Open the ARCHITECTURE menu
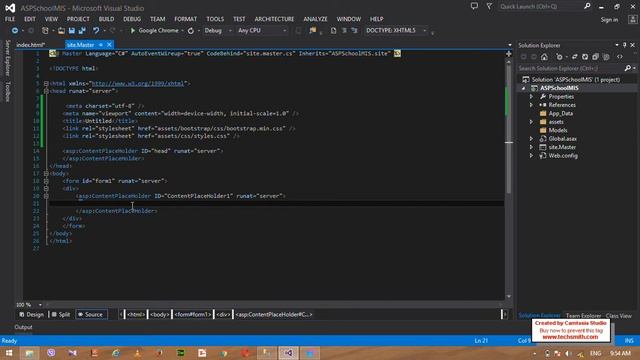The height and width of the screenshot is (360, 640). pyautogui.click(x=274, y=19)
